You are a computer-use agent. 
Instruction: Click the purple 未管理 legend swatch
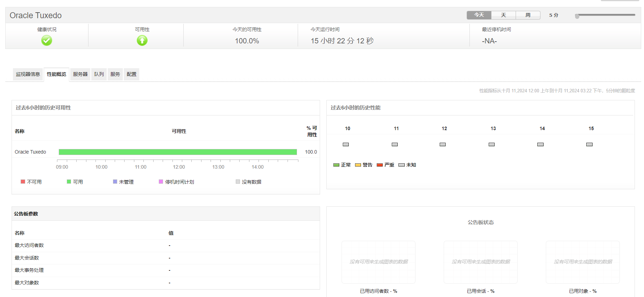click(115, 182)
